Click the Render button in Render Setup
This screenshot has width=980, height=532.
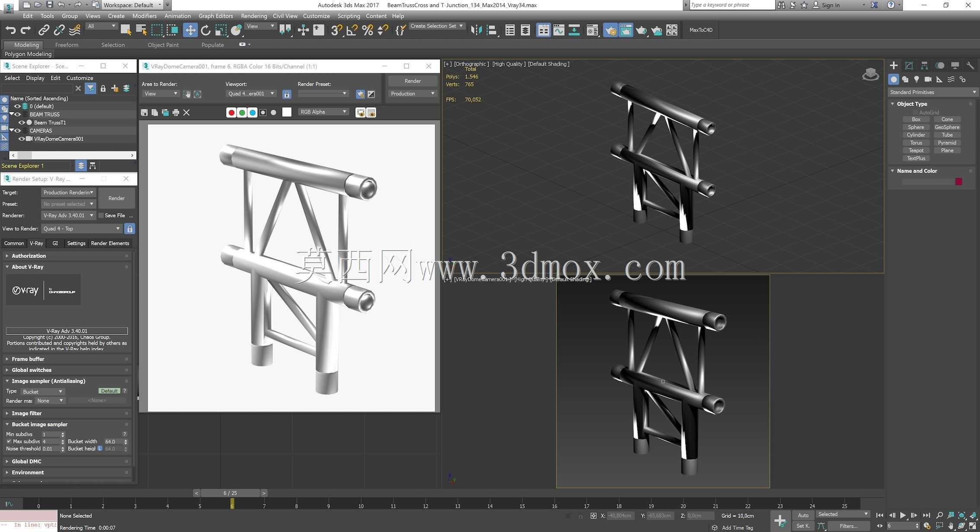(116, 198)
